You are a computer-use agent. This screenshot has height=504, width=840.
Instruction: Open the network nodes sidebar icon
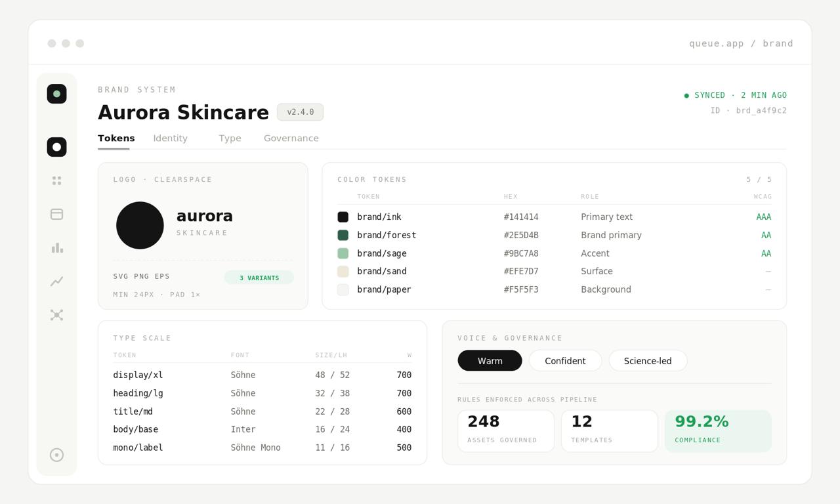click(x=56, y=315)
